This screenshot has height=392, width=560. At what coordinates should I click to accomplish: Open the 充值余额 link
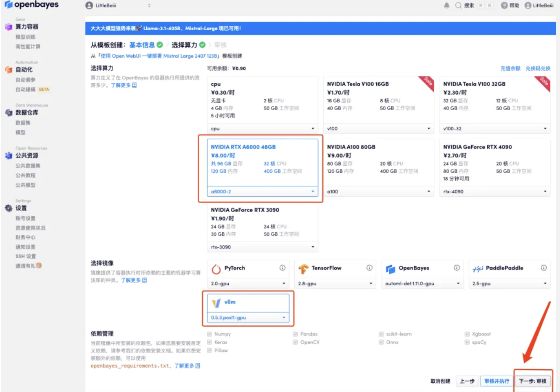click(x=510, y=69)
